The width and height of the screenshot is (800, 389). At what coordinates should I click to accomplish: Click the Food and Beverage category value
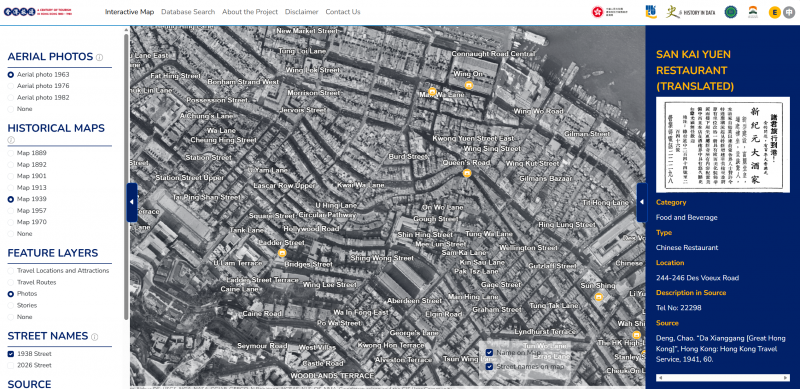[687, 217]
